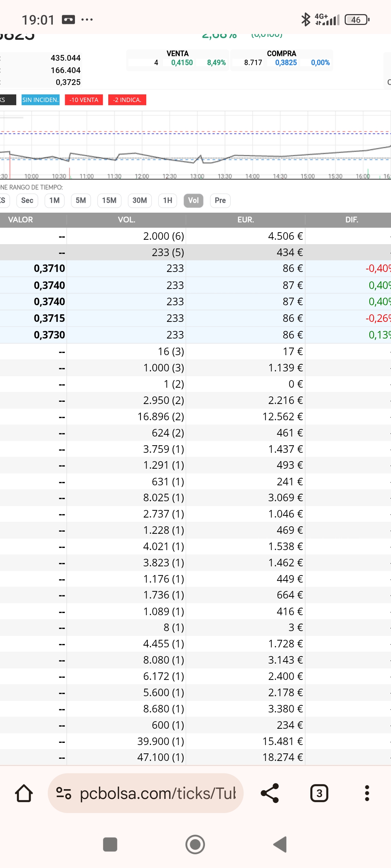Tap the site info icon beside URL
The image size is (391, 868).
[64, 793]
